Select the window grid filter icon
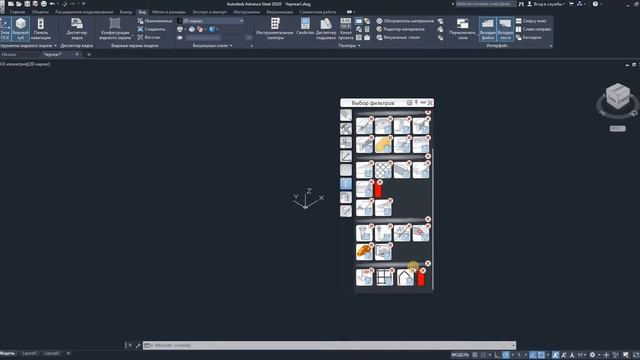Viewport: 640px width, 360px height. click(x=384, y=277)
